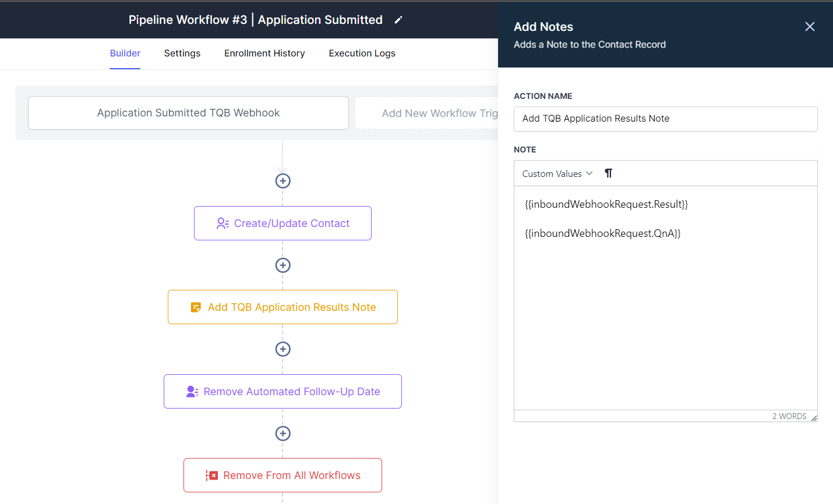Select the Application Submitted TQB Webhook trigger

pyautogui.click(x=188, y=113)
